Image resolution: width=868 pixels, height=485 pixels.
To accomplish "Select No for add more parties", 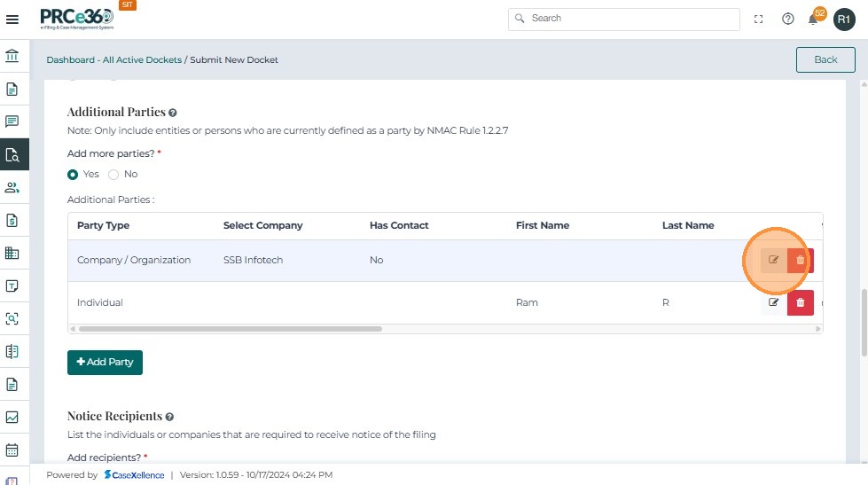I will pos(113,175).
